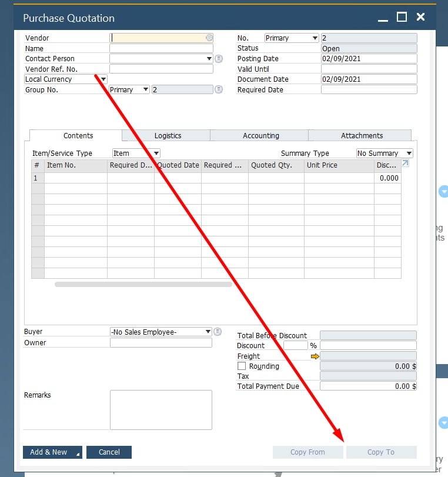Image resolution: width=448 pixels, height=477 pixels.
Task: Open the Contact Person dropdown
Action: [209, 58]
